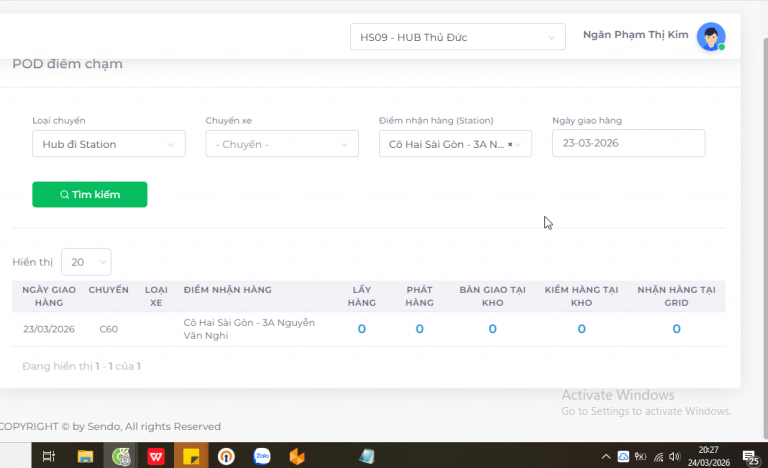Click the Ngân Phạm Thị Kim username
Image resolution: width=768 pixels, height=468 pixels.
[635, 35]
